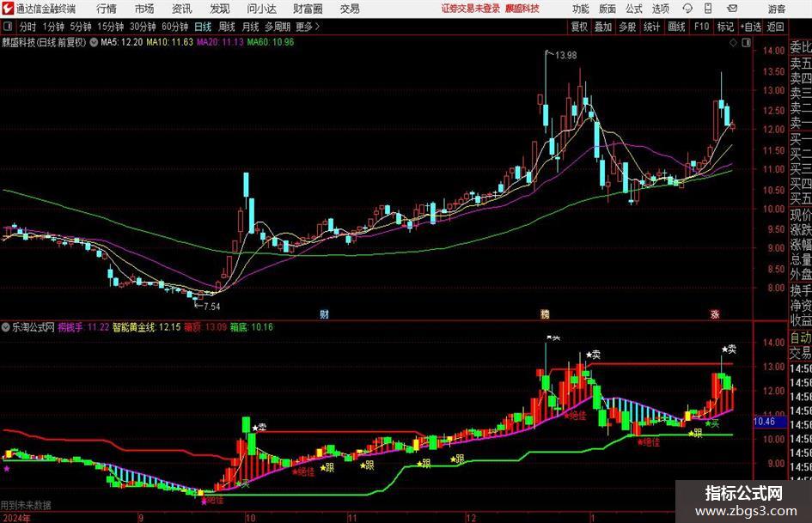This screenshot has width=812, height=523.
Task: Switch to 5分钟 period
Action: point(81,27)
